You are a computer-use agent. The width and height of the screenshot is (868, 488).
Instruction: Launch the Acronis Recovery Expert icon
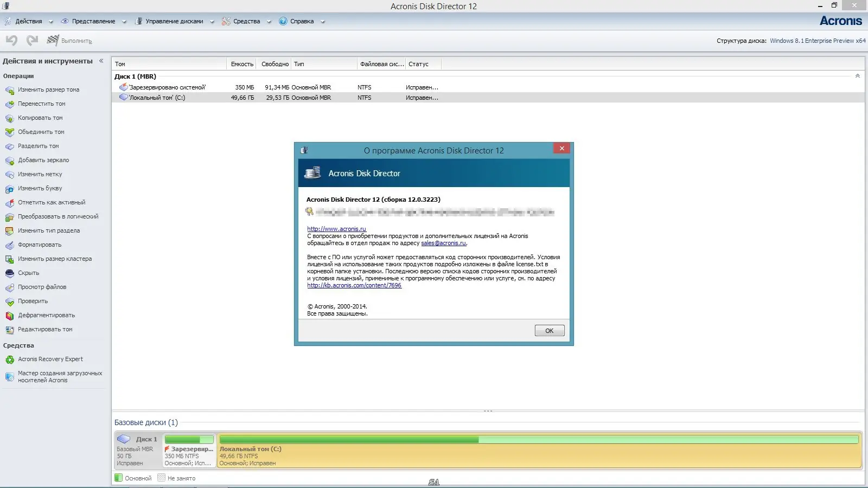[10, 359]
